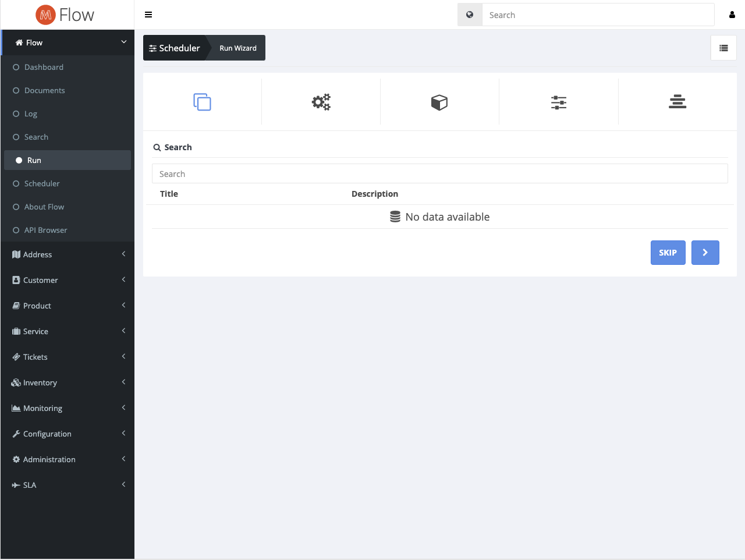Screen dimensions: 745x560
Task: Open the user profile icon
Action: point(732,15)
